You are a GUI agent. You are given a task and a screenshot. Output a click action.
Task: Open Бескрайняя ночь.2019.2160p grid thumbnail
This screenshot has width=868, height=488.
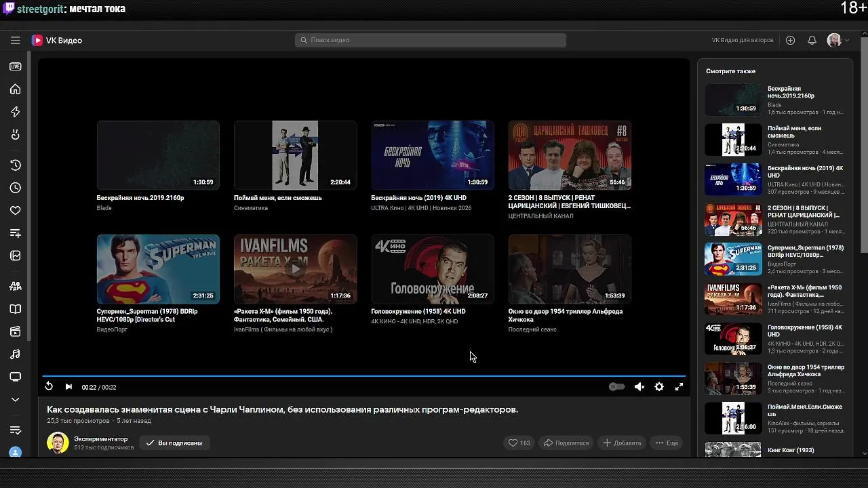pyautogui.click(x=158, y=155)
